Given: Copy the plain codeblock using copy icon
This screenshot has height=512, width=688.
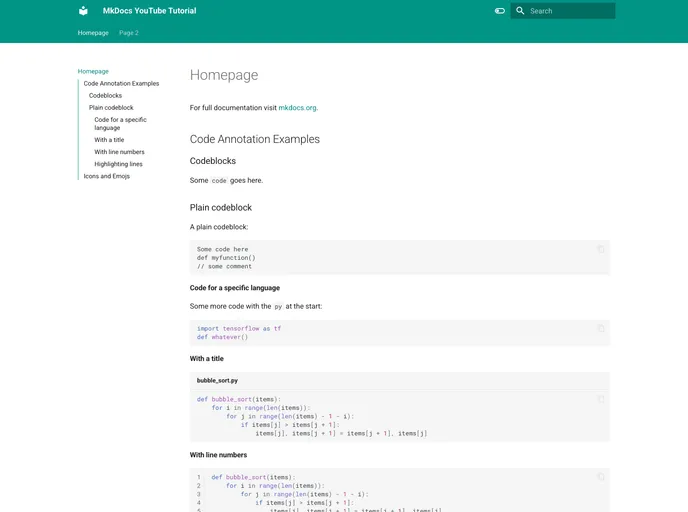Looking at the screenshot, I should (x=601, y=249).
